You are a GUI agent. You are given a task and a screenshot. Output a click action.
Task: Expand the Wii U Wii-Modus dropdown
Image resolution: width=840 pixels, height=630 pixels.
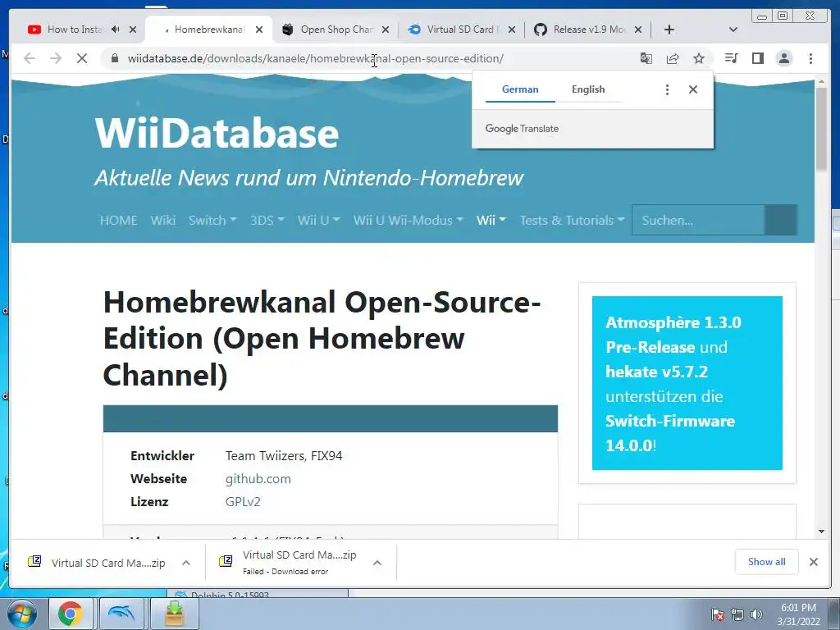click(408, 220)
